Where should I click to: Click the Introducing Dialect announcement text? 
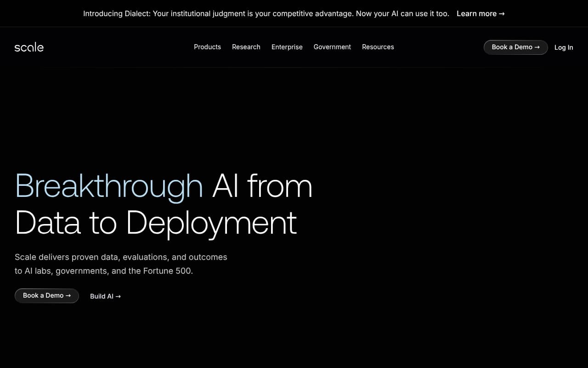266,14
